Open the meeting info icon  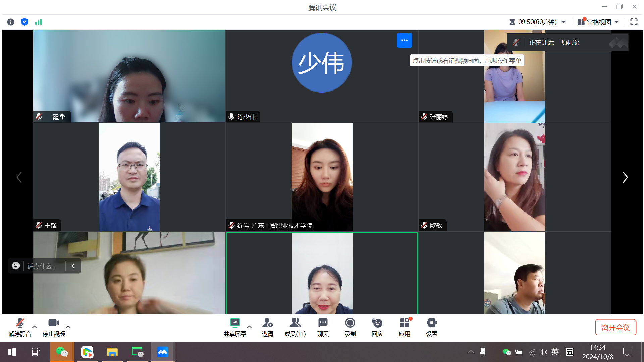click(11, 22)
